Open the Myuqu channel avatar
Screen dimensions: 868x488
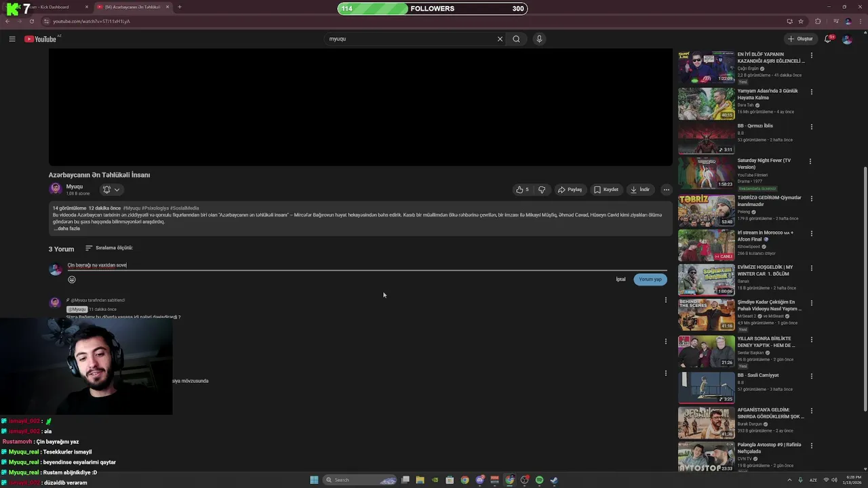tap(56, 189)
